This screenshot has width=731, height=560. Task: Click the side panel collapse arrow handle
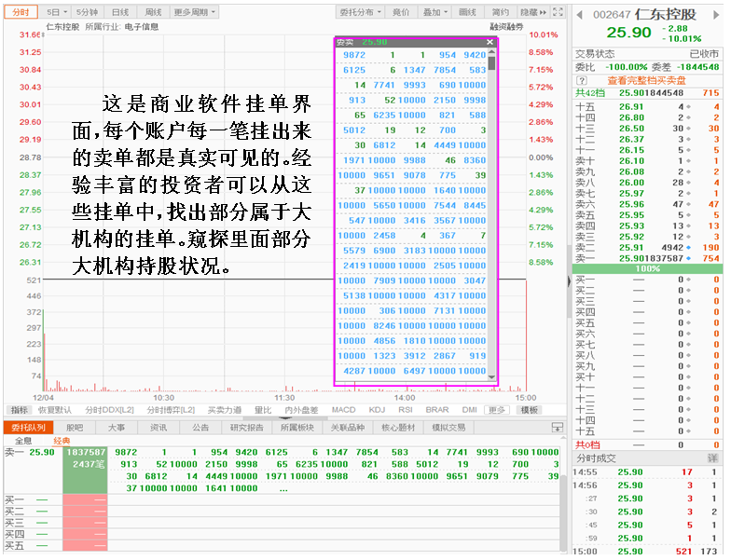click(569, 281)
